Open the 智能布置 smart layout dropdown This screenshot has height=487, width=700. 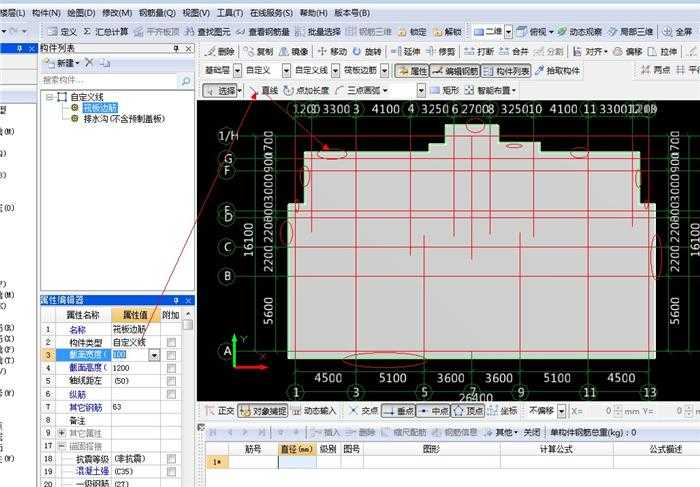pos(514,91)
